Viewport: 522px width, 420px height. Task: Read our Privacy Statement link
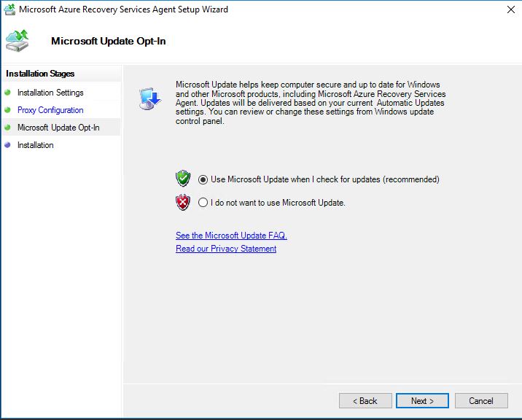pyautogui.click(x=226, y=249)
